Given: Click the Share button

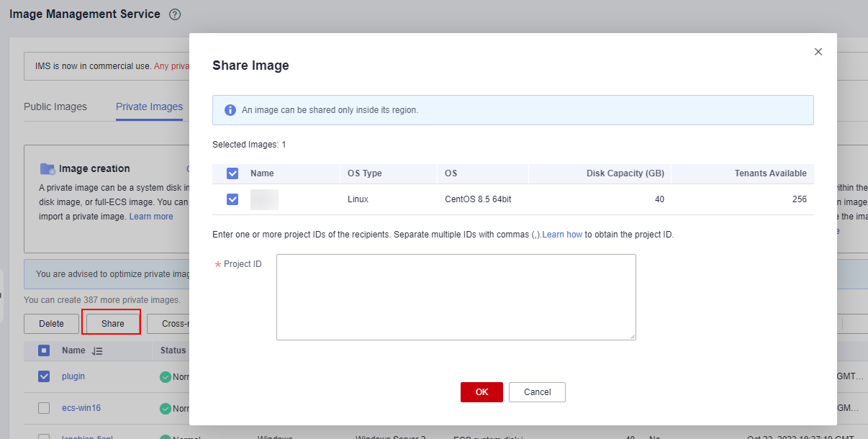Looking at the screenshot, I should click(x=112, y=324).
